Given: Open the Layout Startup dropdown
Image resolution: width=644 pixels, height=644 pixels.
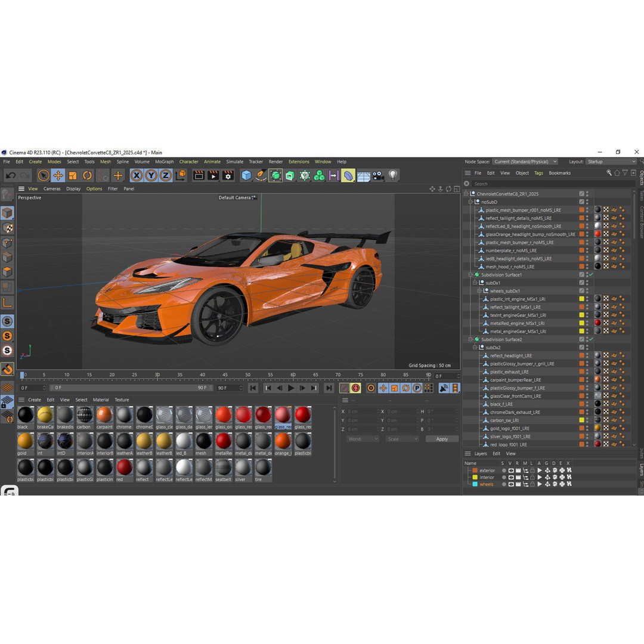Looking at the screenshot, I should point(611,162).
